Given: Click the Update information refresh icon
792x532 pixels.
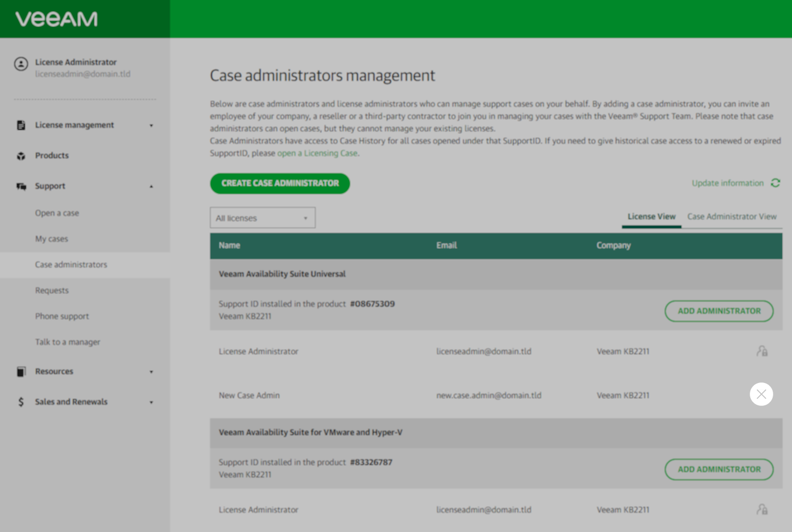Looking at the screenshot, I should pos(776,183).
